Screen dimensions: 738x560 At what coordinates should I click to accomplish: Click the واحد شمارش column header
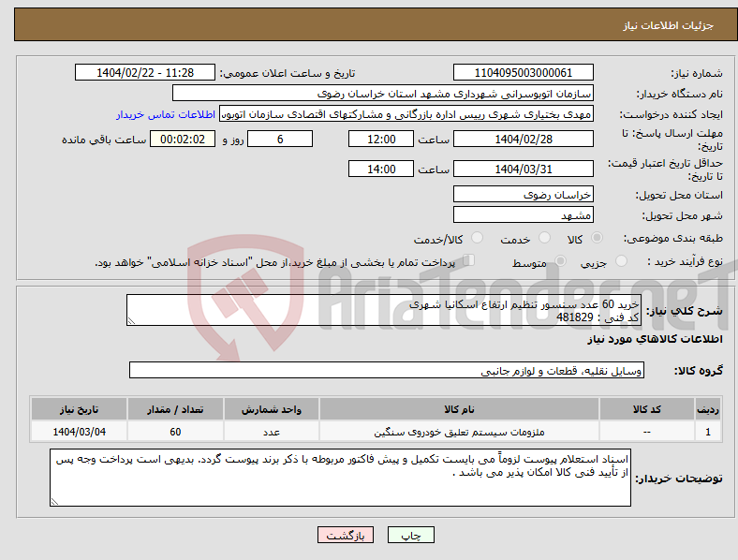coord(272,409)
